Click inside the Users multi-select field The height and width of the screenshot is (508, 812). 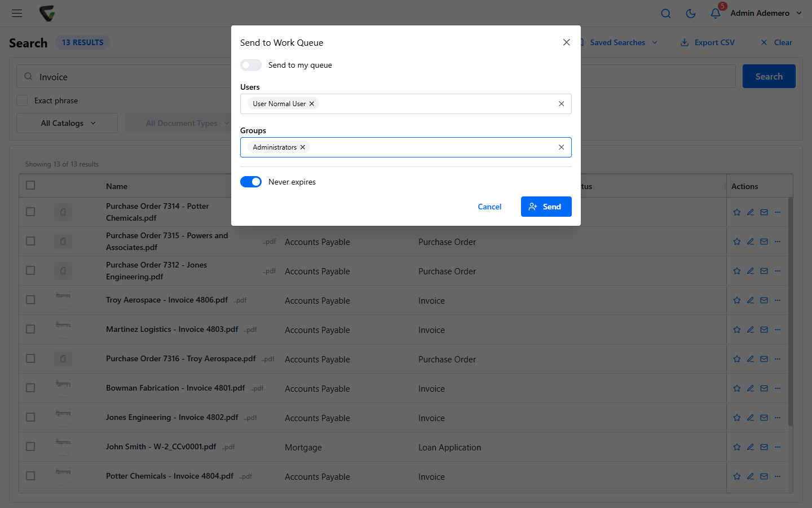[x=406, y=104]
